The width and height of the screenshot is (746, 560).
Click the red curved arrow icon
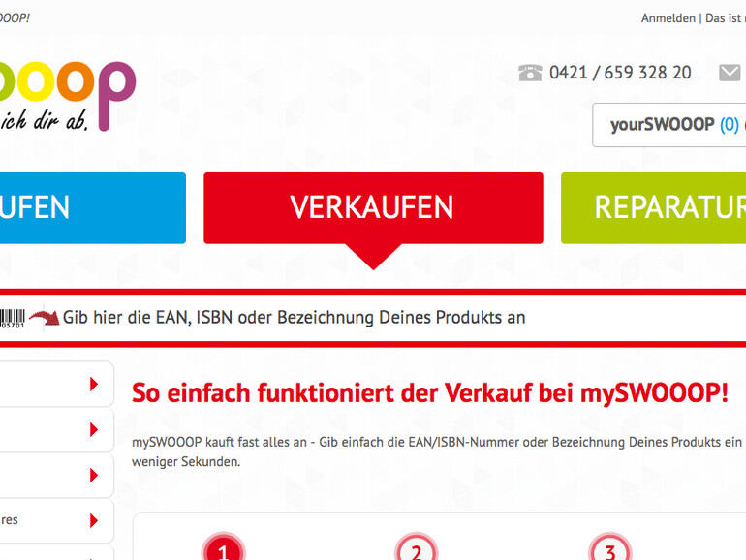click(45, 318)
